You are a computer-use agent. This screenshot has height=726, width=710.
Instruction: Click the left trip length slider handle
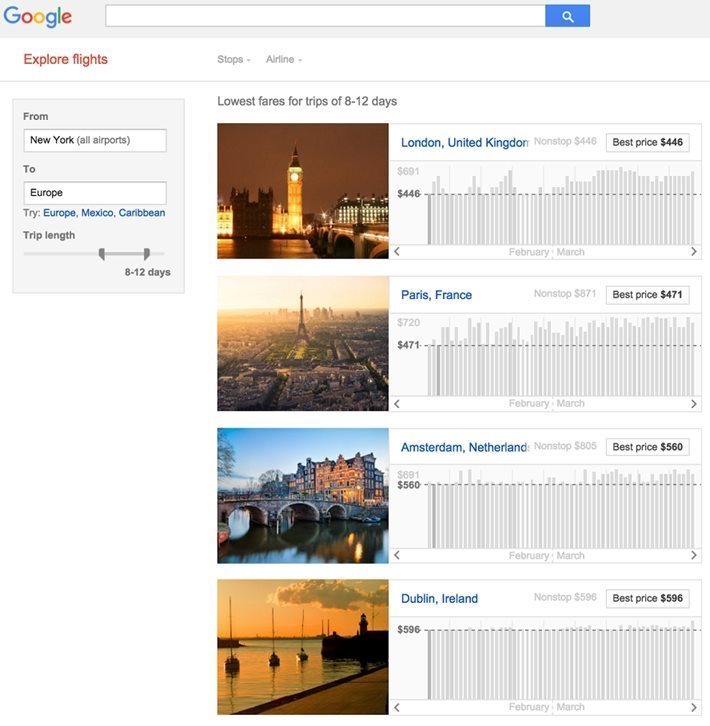click(x=102, y=254)
